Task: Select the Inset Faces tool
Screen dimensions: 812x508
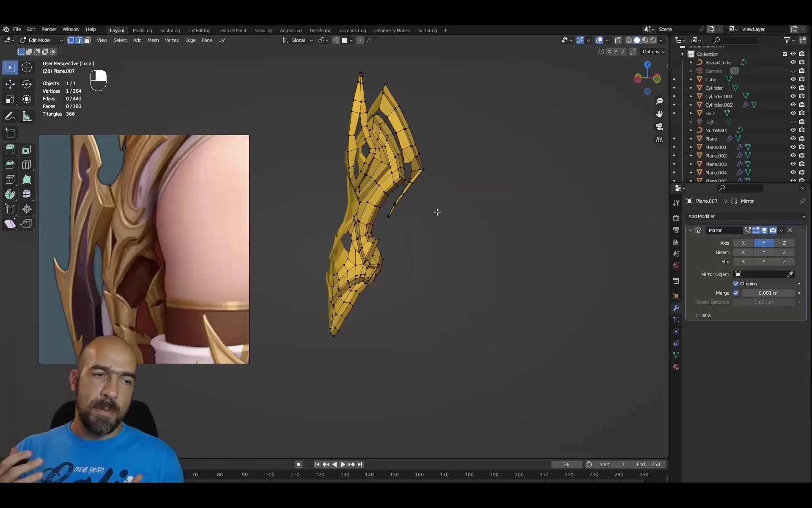Action: point(27,149)
